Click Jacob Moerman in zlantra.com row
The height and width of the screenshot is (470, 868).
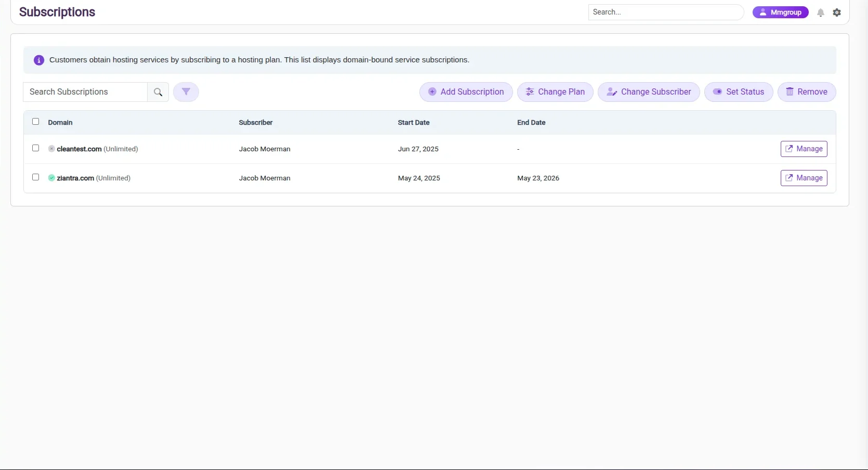tap(265, 178)
